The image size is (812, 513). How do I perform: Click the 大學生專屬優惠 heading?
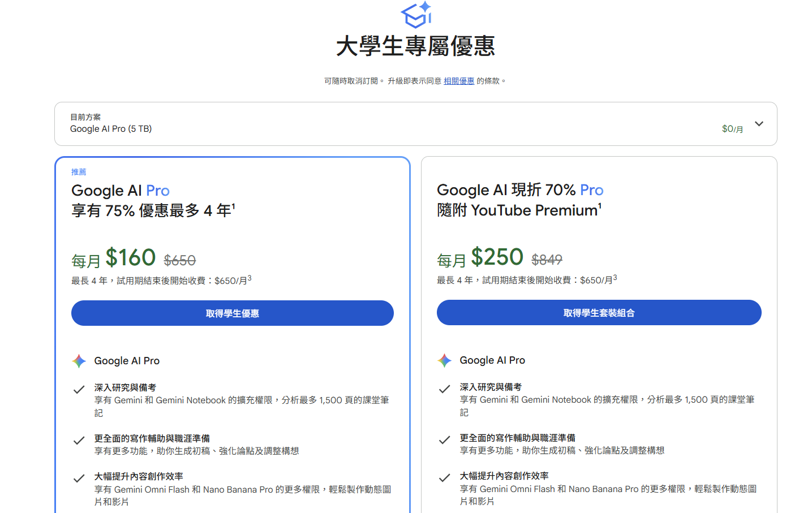416,46
